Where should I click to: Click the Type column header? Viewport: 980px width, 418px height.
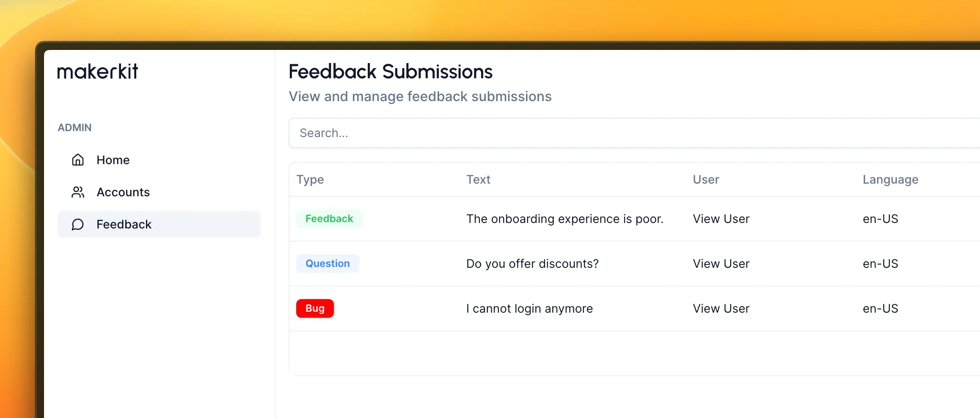[310, 179]
